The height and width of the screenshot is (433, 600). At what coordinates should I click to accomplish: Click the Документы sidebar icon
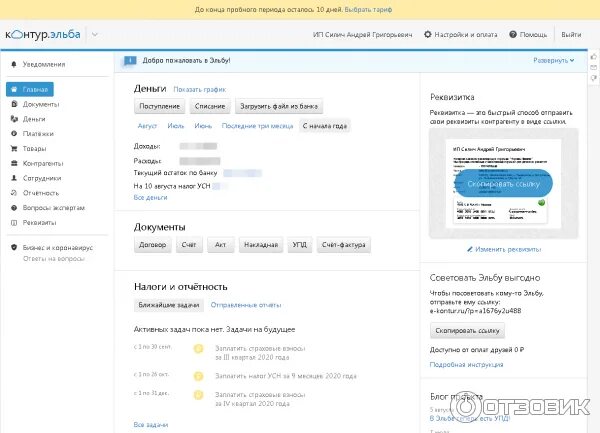coord(14,104)
